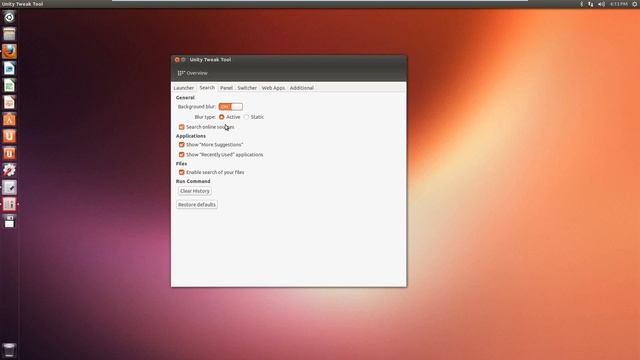Open the network indicator menu
The width and height of the screenshot is (640, 360).
click(591, 4)
